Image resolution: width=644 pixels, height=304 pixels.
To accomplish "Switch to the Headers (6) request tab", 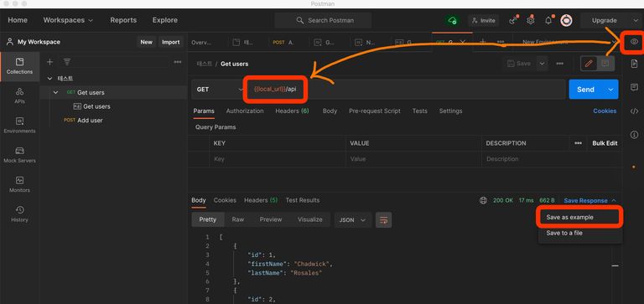I will tap(292, 111).
